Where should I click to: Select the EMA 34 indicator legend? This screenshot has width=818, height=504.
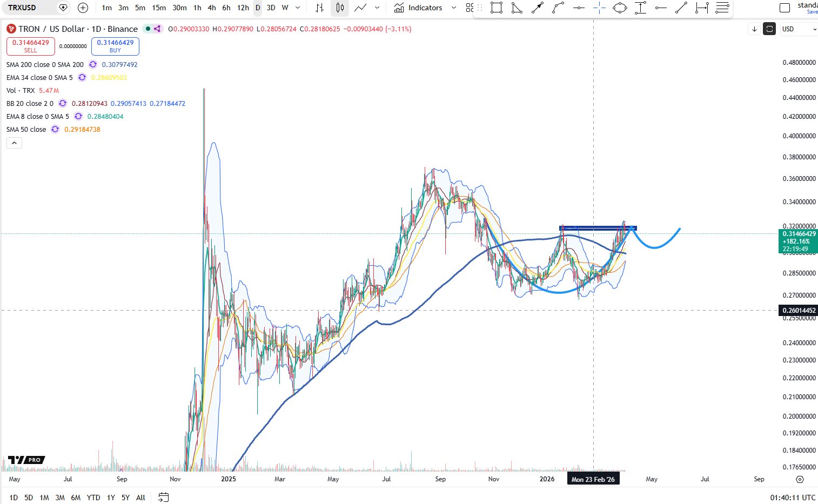pos(39,77)
